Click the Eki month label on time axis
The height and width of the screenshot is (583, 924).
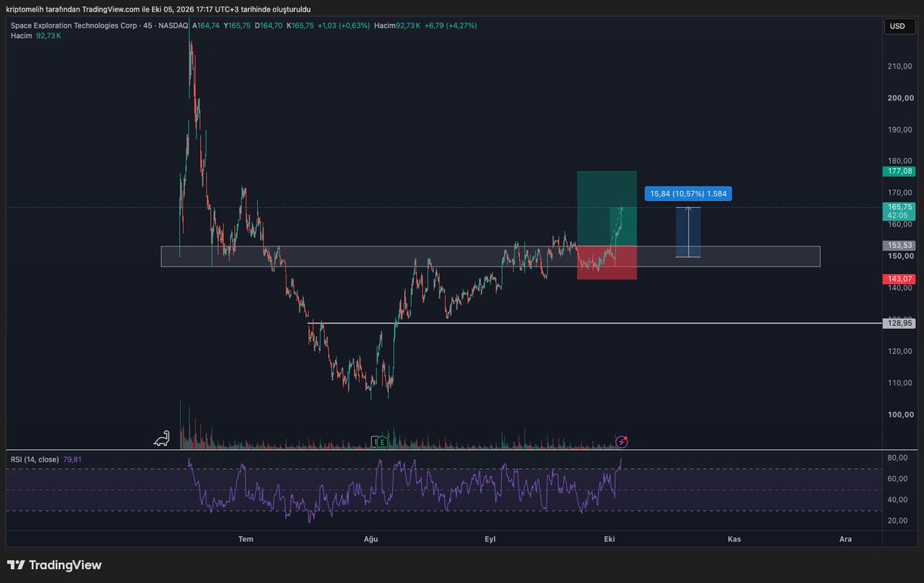click(610, 539)
